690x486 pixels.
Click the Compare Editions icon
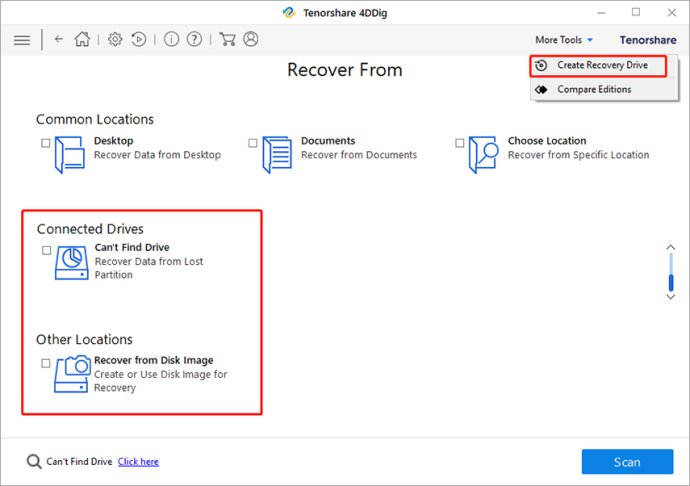point(541,90)
